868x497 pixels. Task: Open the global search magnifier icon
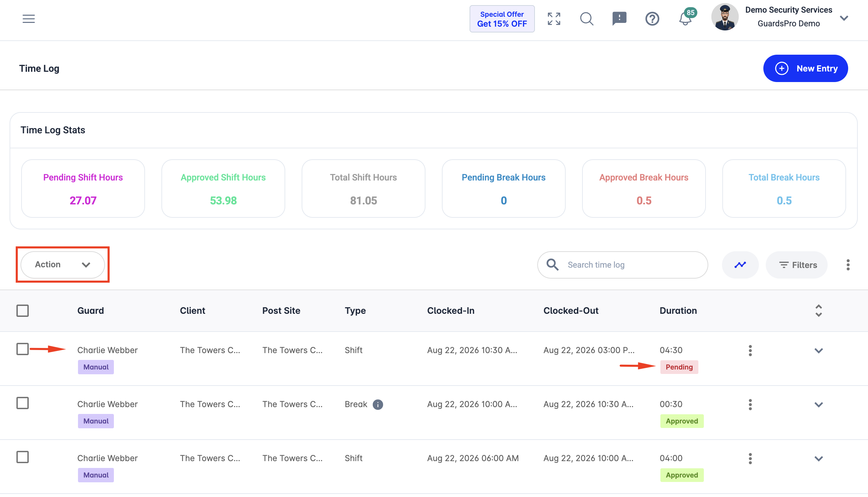click(587, 19)
